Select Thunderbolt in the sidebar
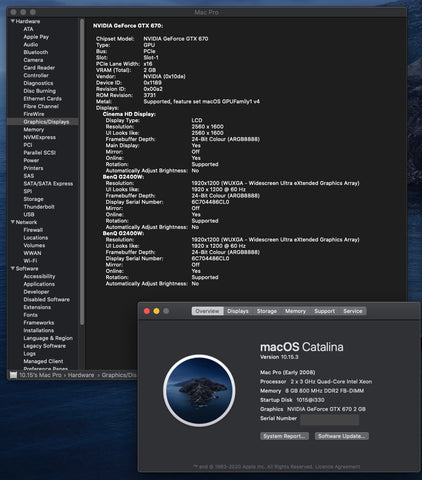The height and width of the screenshot is (480, 422). pos(39,207)
